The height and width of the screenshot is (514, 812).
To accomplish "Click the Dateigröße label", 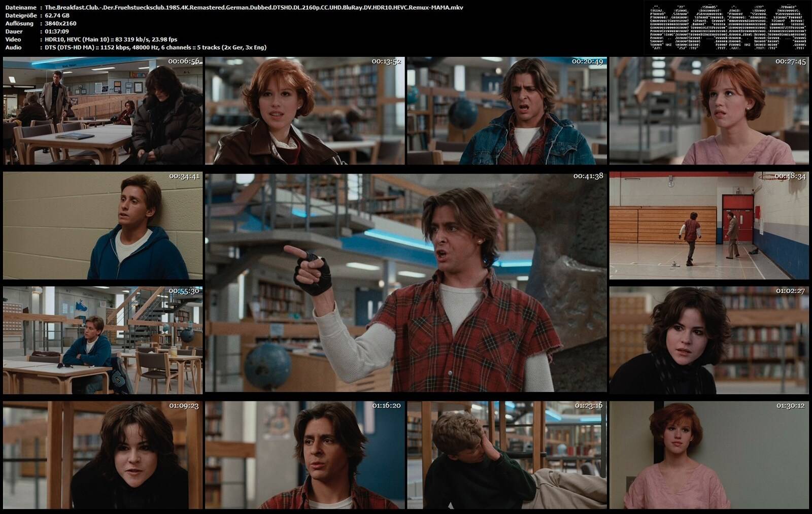I will [x=22, y=15].
